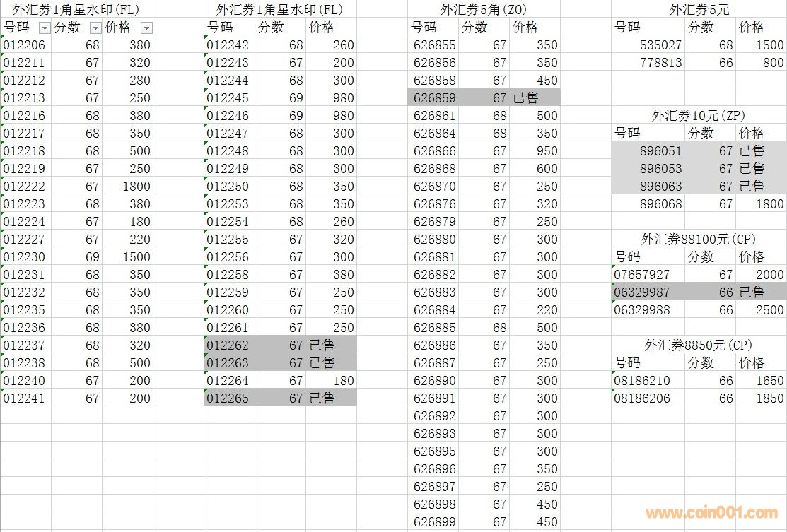
Task: Select the greyed cell 06329987
Action: click(642, 292)
